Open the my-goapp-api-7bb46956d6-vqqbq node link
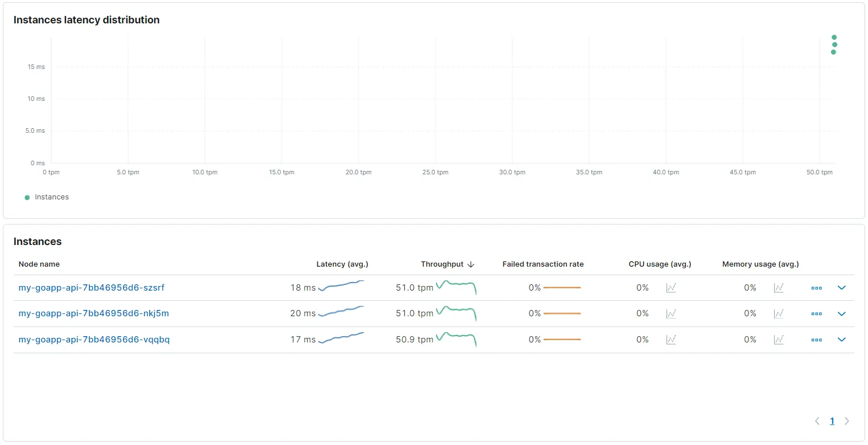 point(94,340)
